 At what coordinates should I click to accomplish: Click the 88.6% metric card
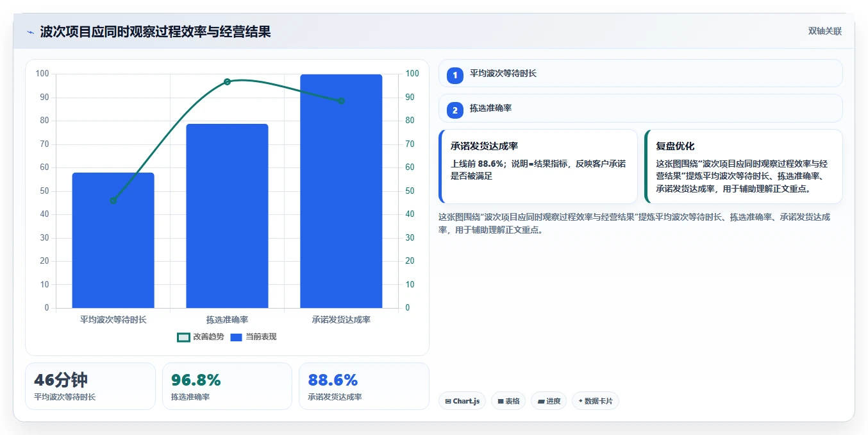pyautogui.click(x=364, y=386)
